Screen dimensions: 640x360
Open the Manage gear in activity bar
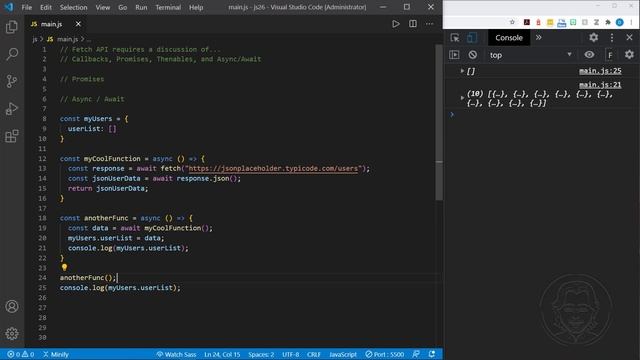[12, 333]
